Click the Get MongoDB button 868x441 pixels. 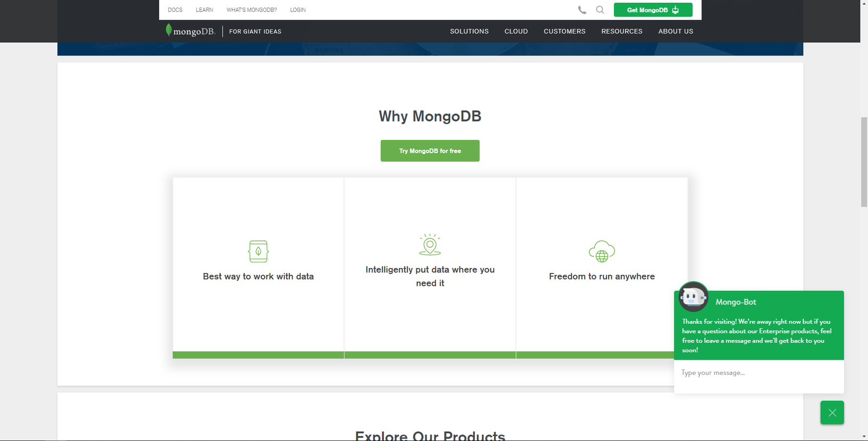tap(653, 10)
